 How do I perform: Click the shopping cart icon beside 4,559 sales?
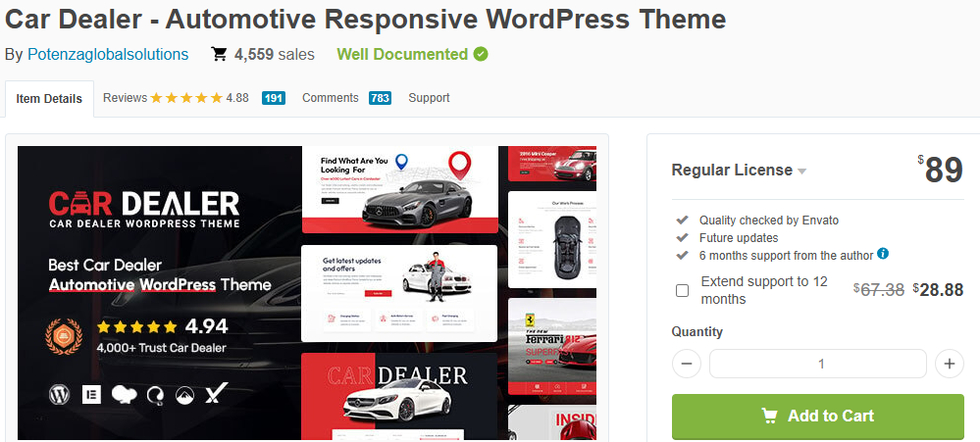coord(219,54)
